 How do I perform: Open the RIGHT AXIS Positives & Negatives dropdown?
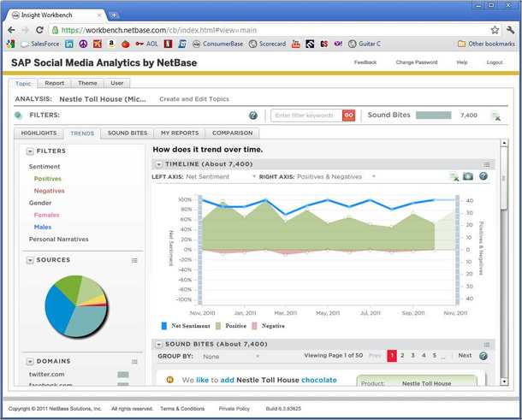[x=336, y=177]
